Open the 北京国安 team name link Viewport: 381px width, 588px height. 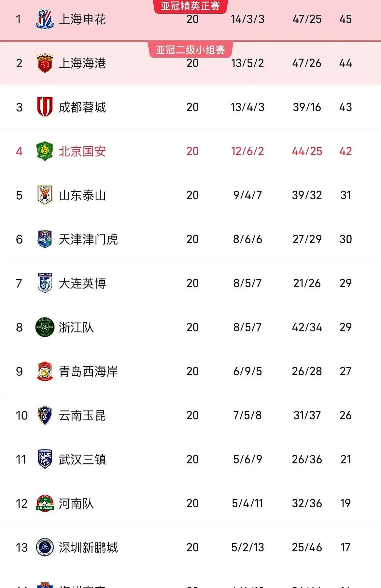pos(82,151)
